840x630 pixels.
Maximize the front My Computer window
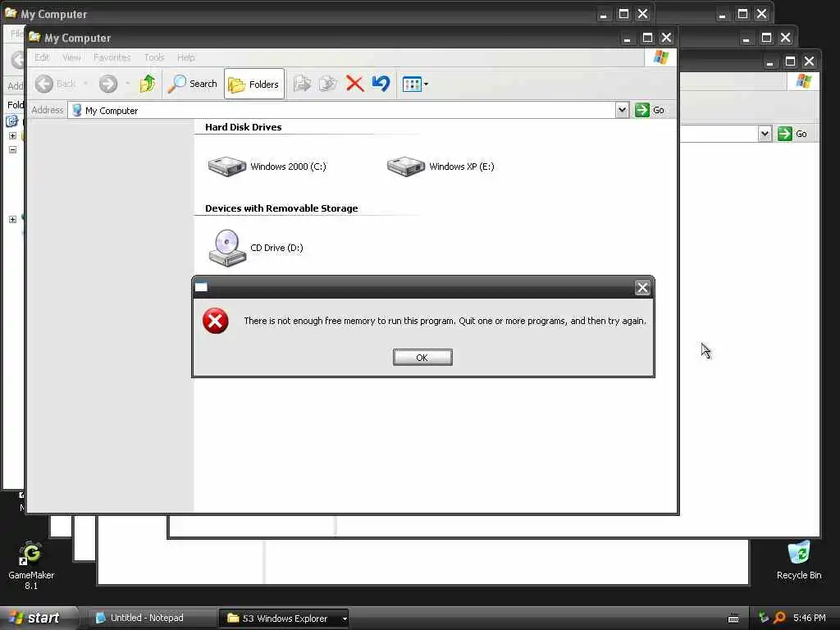(647, 38)
